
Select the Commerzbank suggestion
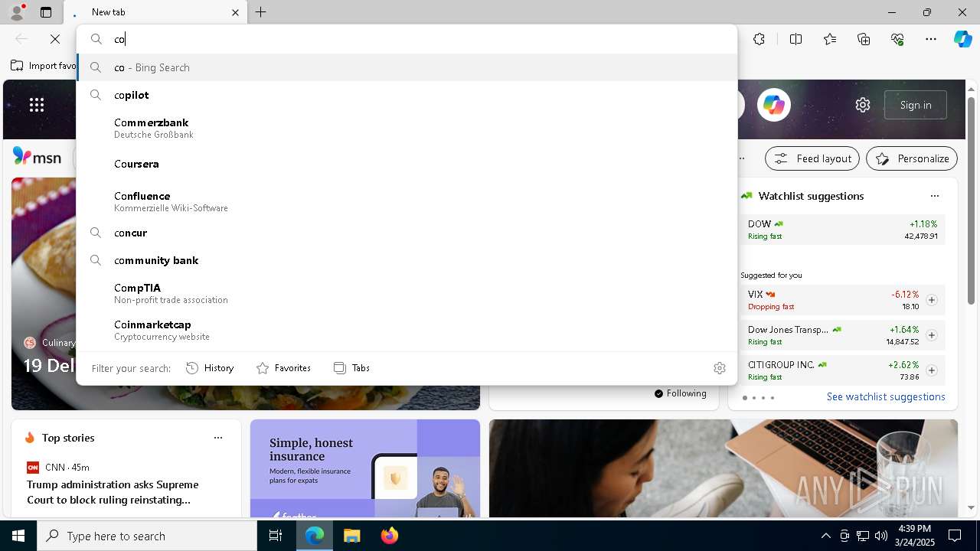pos(407,128)
